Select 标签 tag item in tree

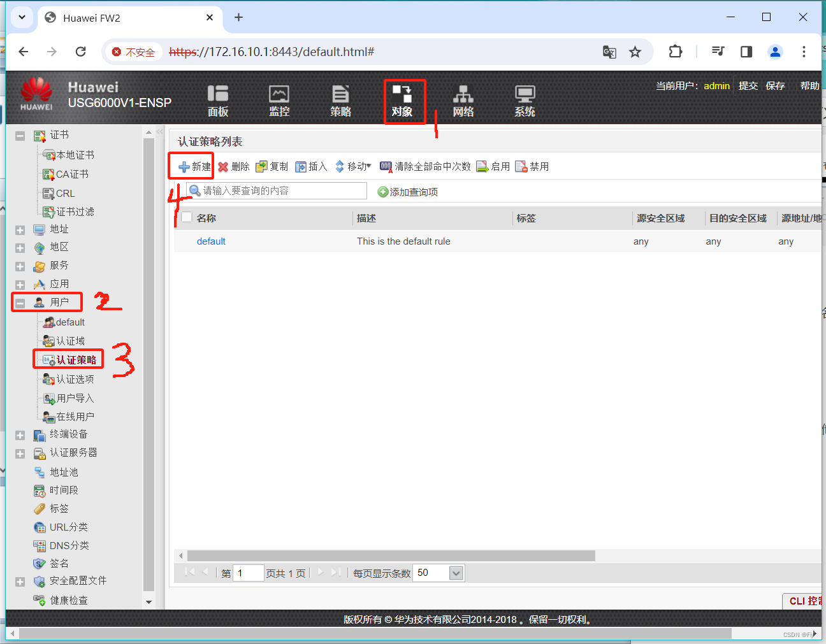[x=51, y=508]
